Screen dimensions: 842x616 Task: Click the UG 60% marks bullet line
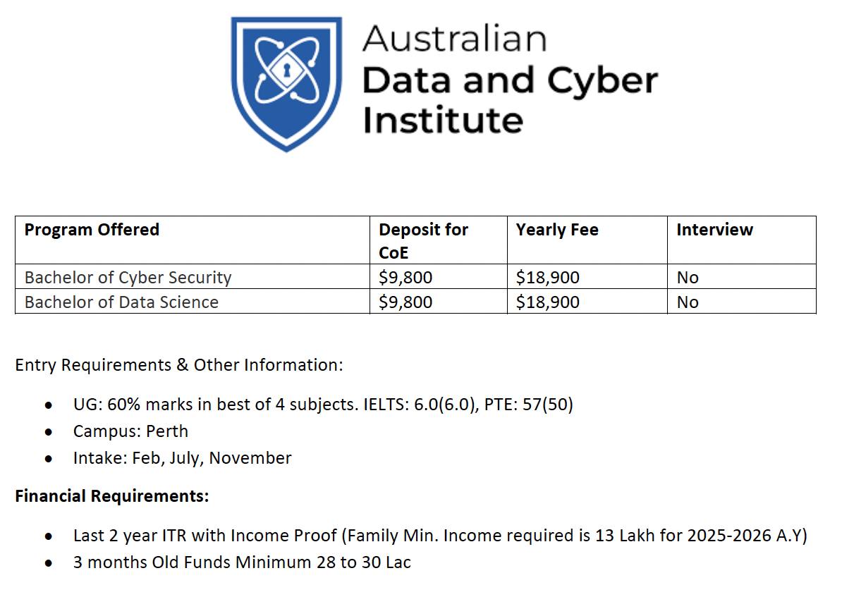tap(323, 404)
